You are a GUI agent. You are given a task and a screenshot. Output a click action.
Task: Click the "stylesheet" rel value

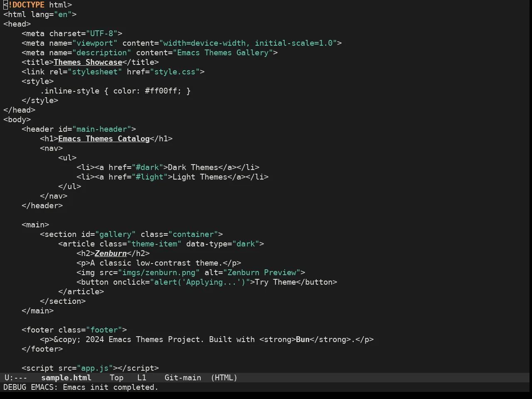pos(95,72)
